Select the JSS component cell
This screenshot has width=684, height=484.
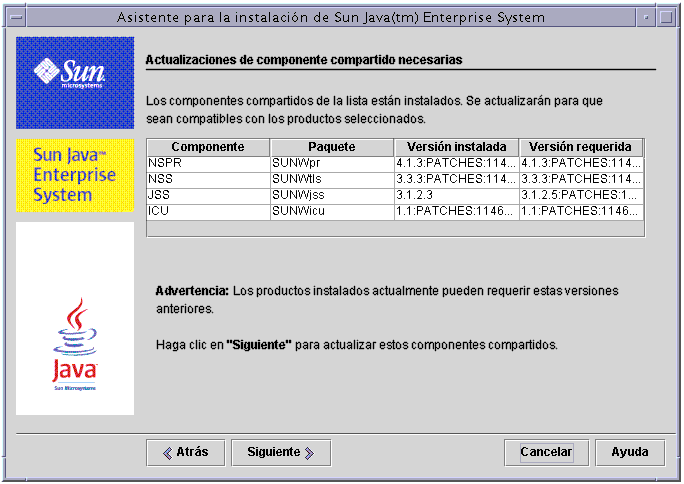point(208,196)
